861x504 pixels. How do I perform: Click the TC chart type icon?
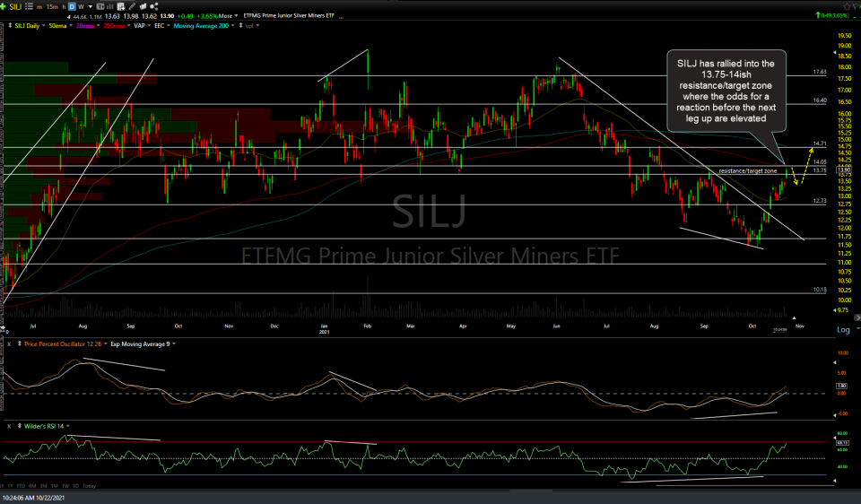coord(100,6)
